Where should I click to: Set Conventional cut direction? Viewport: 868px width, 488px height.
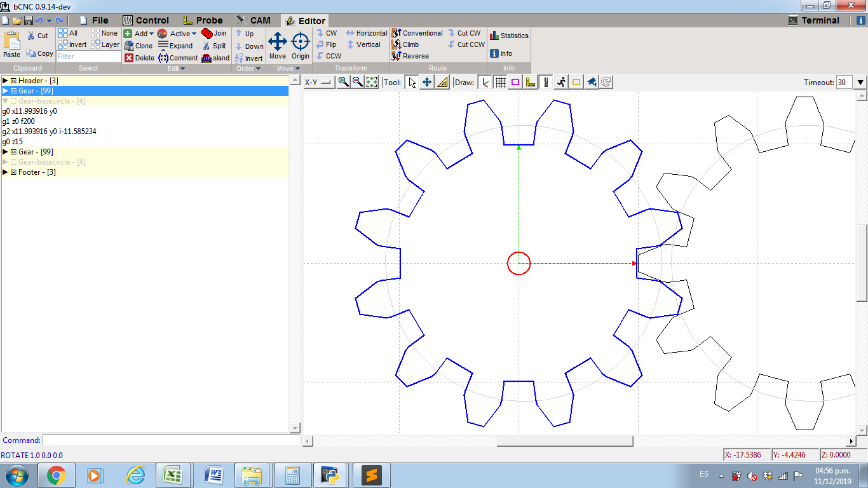point(417,33)
